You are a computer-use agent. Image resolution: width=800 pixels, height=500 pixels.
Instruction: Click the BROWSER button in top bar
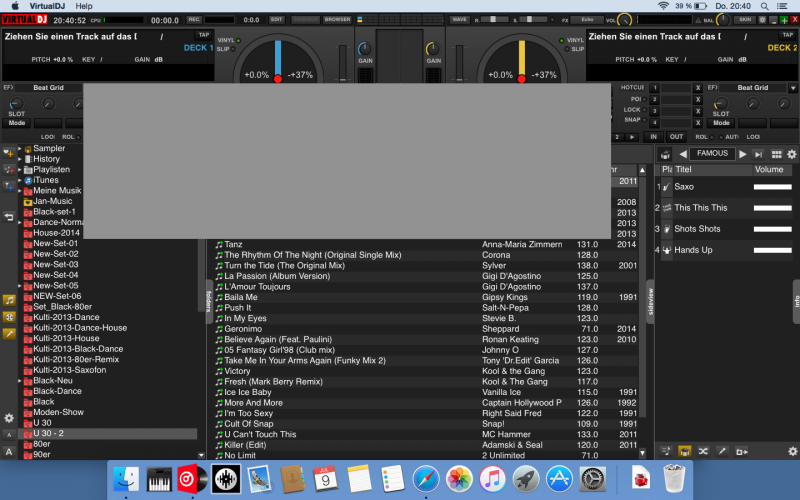coord(337,19)
